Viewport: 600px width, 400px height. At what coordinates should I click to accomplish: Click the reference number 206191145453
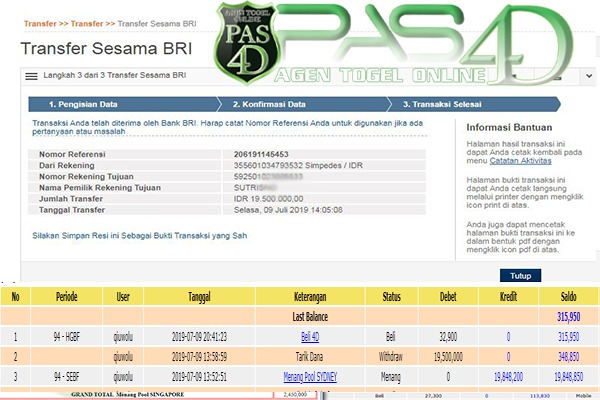(261, 154)
